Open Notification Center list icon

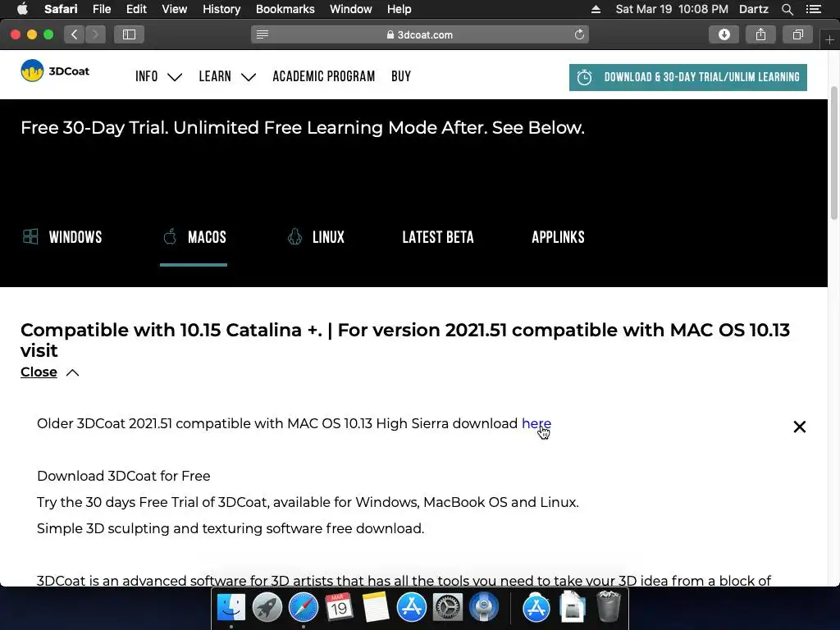[x=813, y=9]
